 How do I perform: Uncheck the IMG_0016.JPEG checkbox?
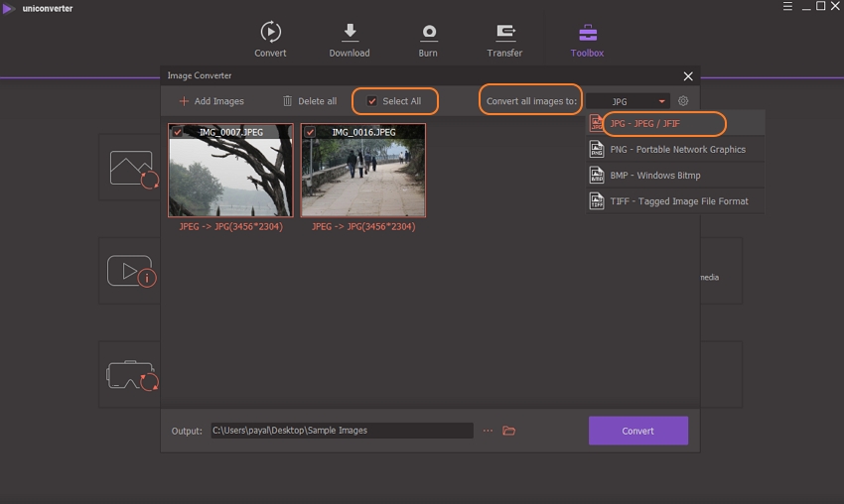pyautogui.click(x=310, y=132)
